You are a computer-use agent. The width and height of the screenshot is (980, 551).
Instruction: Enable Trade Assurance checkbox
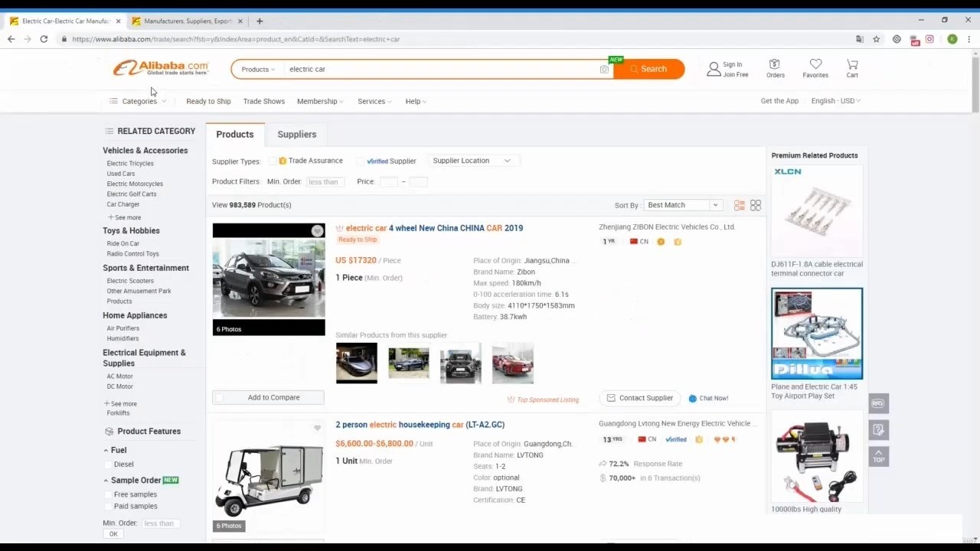click(272, 161)
